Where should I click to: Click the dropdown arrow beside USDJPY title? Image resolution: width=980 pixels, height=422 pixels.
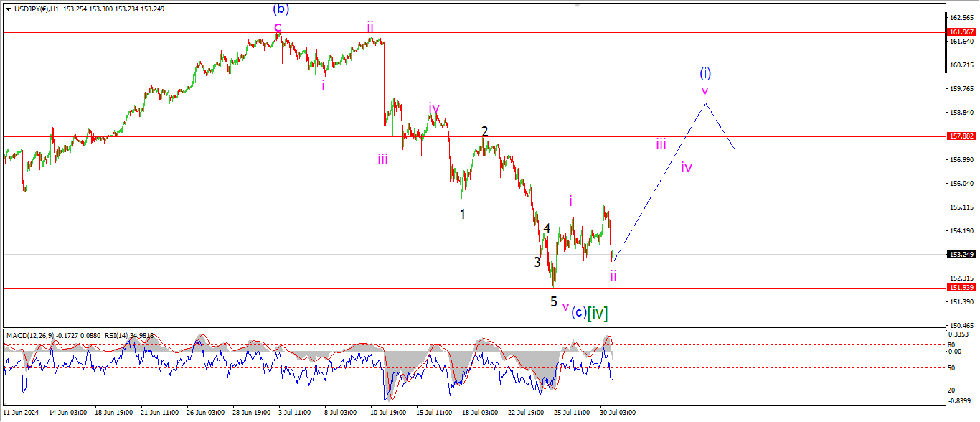click(8, 9)
